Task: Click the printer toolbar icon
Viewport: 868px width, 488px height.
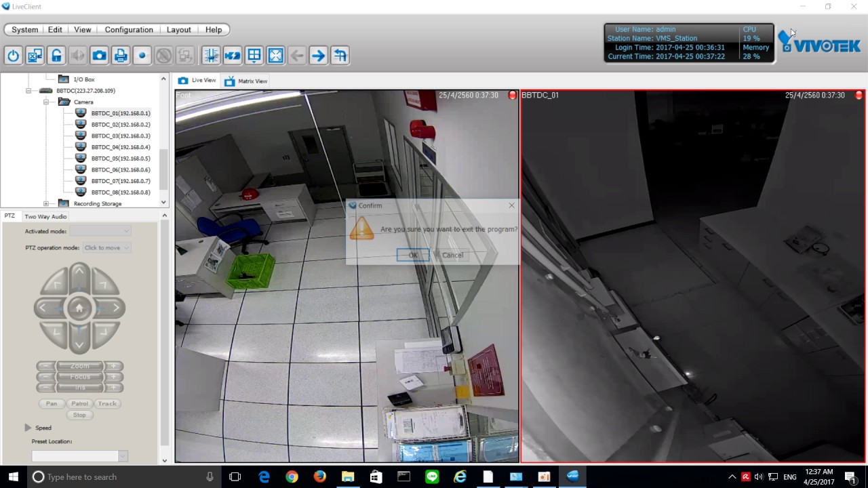Action: [x=121, y=56]
